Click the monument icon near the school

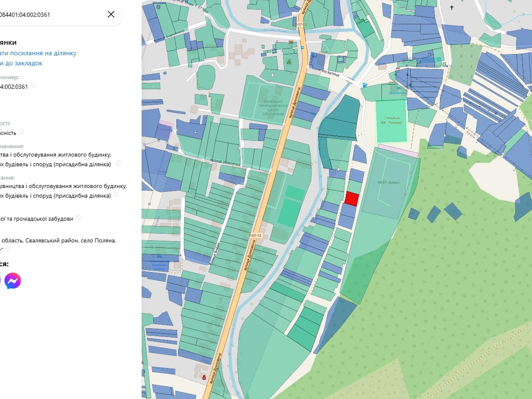pyautogui.click(x=289, y=62)
